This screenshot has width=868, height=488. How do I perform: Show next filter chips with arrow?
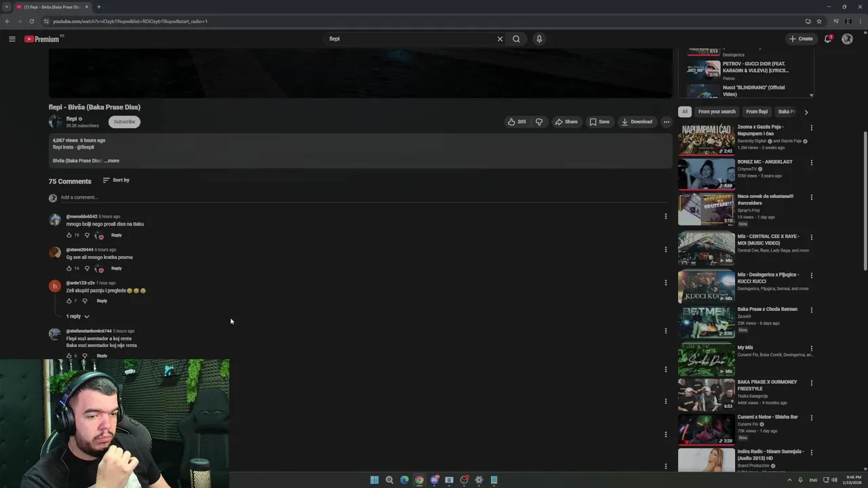(806, 112)
